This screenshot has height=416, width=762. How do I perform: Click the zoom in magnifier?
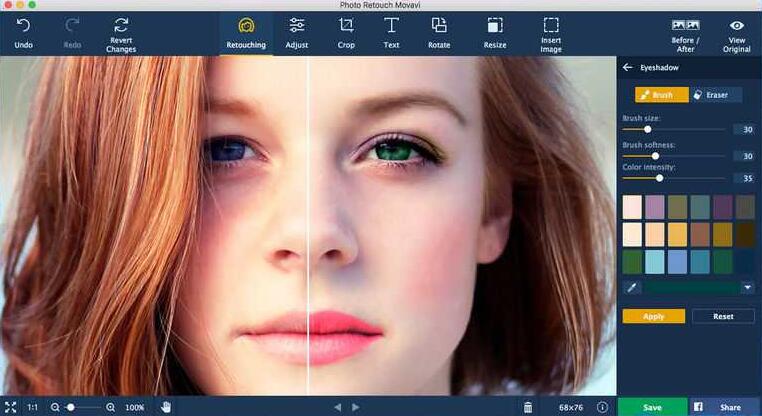tap(110, 407)
